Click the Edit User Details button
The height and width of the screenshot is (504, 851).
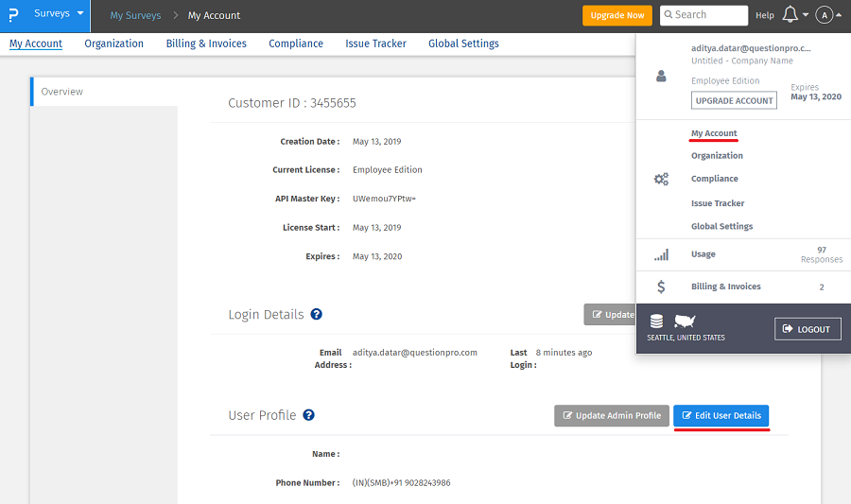[x=721, y=415]
